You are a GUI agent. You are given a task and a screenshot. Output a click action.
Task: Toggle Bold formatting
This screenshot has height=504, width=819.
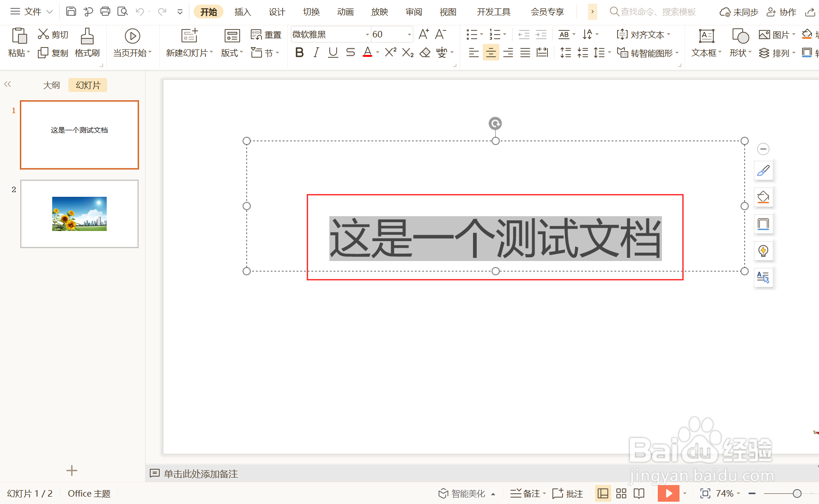[x=299, y=53]
